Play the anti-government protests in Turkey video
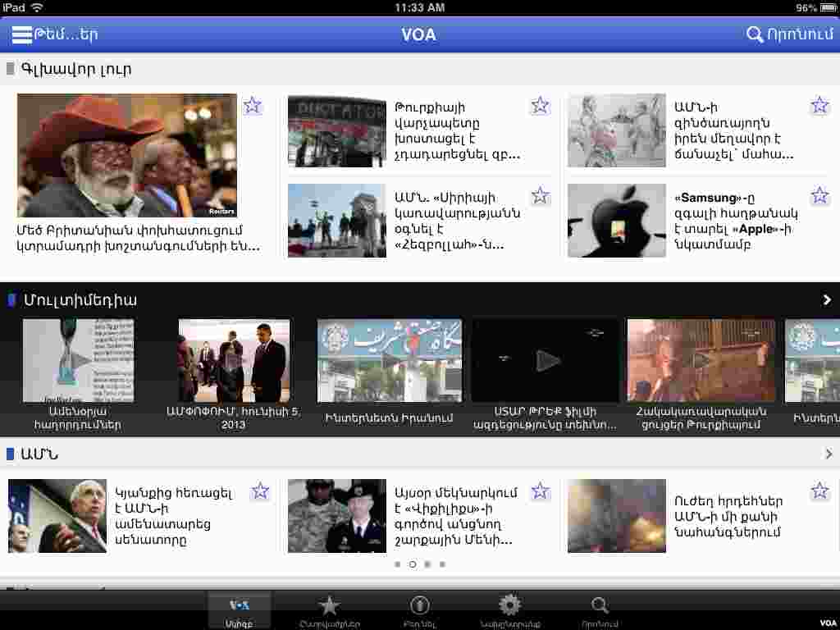The image size is (840, 630). click(x=701, y=360)
